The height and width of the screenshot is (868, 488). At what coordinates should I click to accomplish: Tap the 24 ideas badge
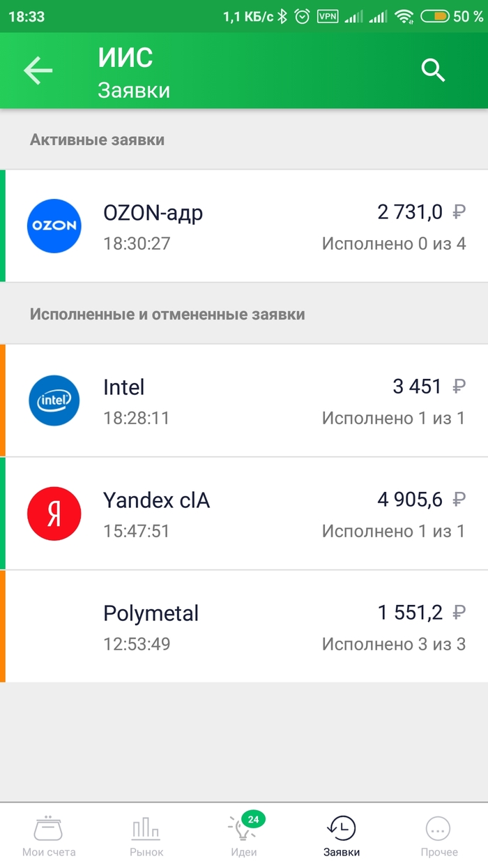point(252,819)
